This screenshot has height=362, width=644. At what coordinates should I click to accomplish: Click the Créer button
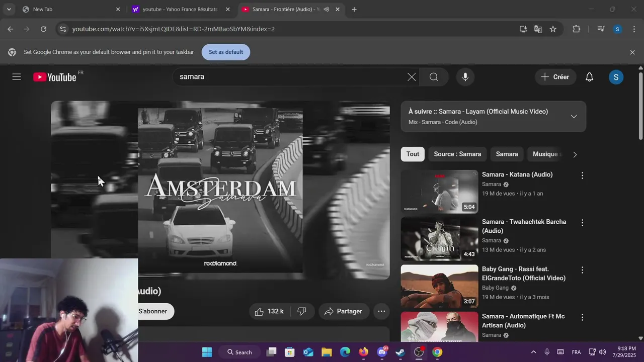point(555,77)
